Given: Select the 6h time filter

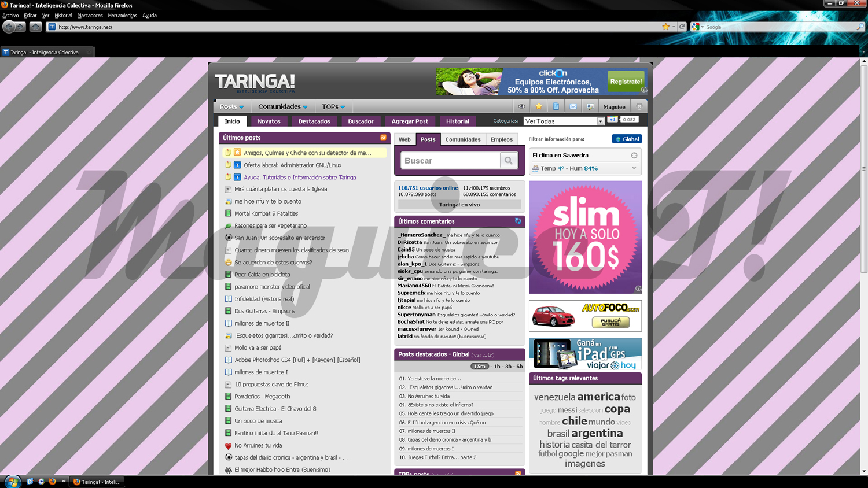Looking at the screenshot, I should (519, 366).
